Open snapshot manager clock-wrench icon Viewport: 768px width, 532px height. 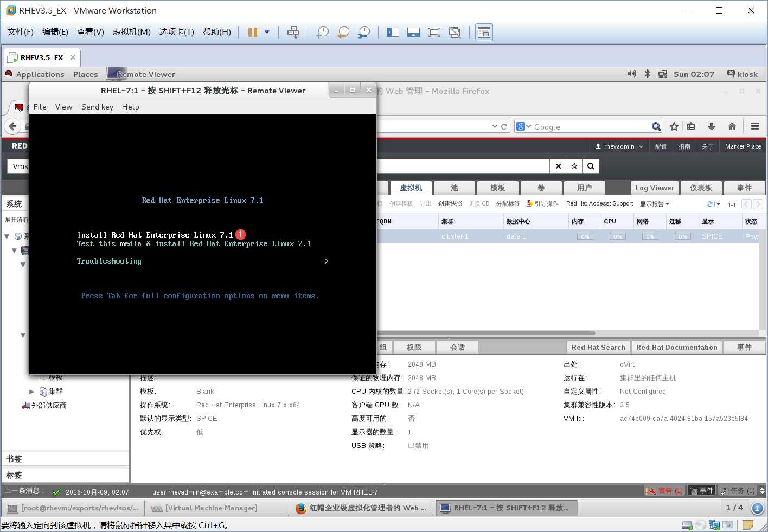click(x=364, y=32)
